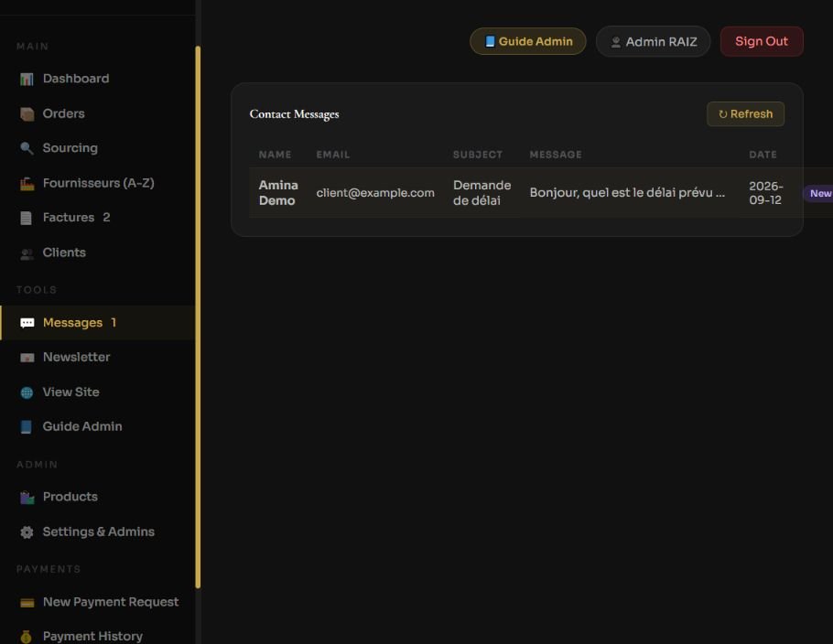This screenshot has height=644, width=833.
Task: Click the Messages speech bubble icon
Action: (27, 323)
